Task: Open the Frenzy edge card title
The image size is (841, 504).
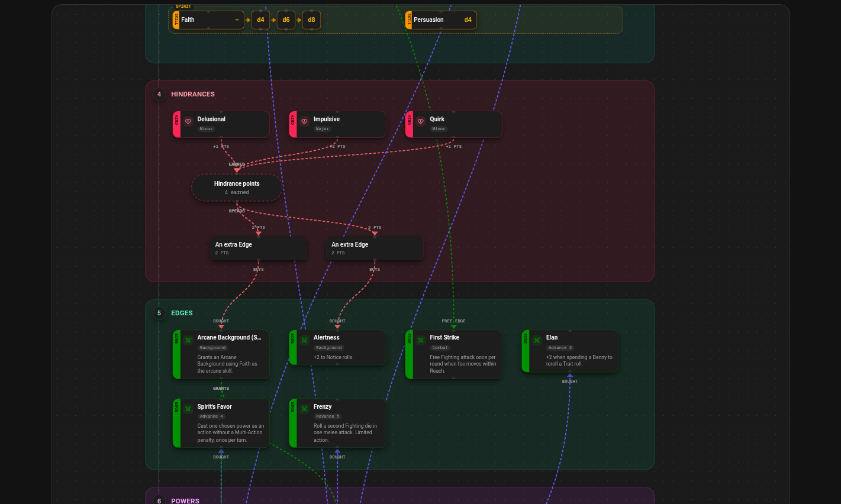Action: point(323,406)
